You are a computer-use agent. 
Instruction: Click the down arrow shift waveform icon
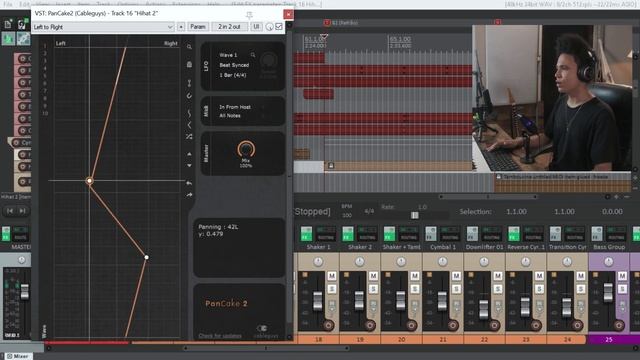tap(189, 165)
